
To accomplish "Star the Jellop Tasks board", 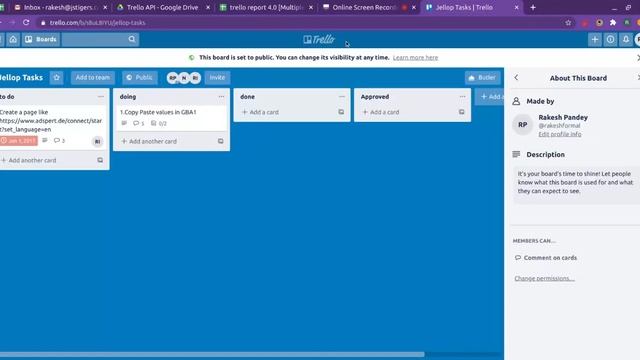I will (x=56, y=78).
